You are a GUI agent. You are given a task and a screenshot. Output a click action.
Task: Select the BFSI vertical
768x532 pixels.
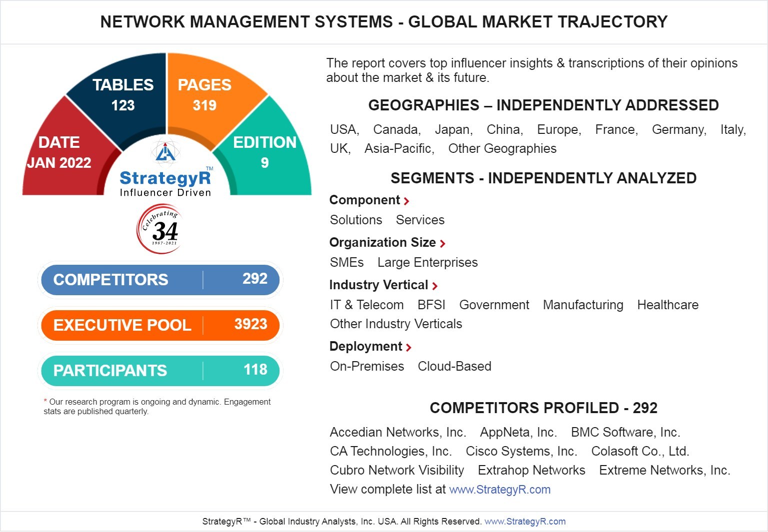431,305
